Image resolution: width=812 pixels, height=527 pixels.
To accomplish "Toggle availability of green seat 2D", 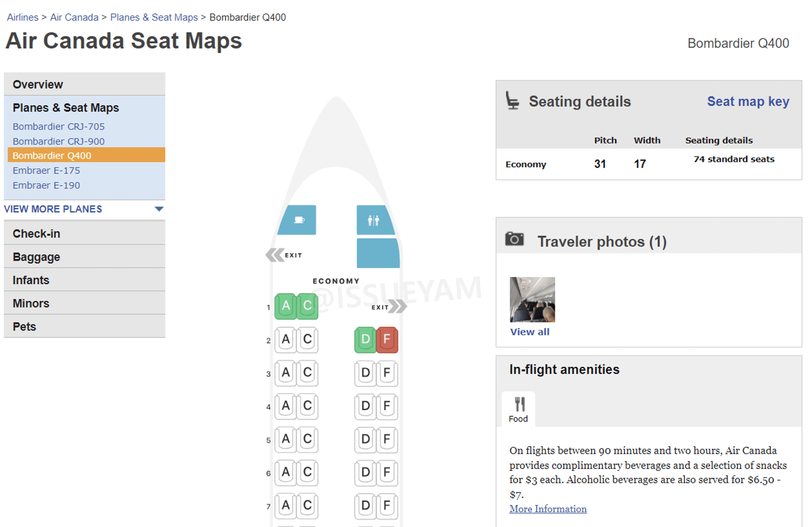I will (365, 339).
